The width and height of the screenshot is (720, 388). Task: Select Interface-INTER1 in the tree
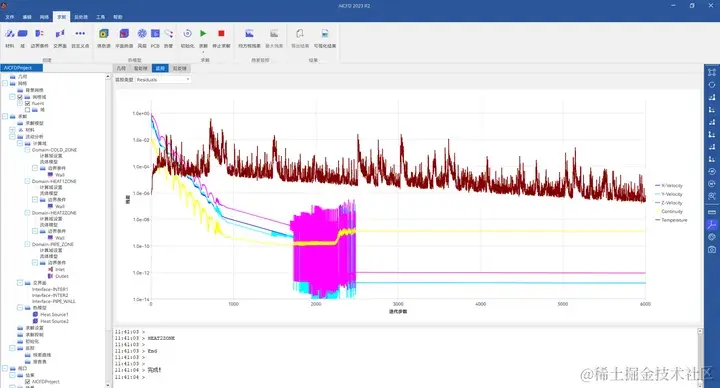[x=50, y=290]
